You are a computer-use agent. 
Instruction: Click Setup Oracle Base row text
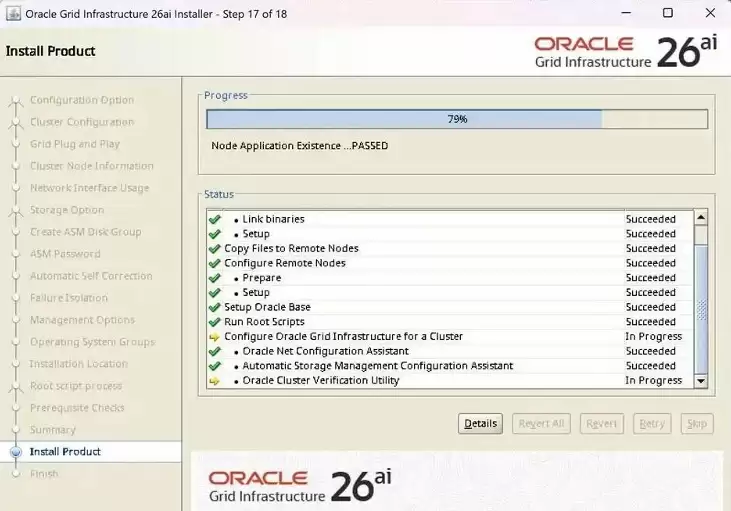pyautogui.click(x=267, y=307)
